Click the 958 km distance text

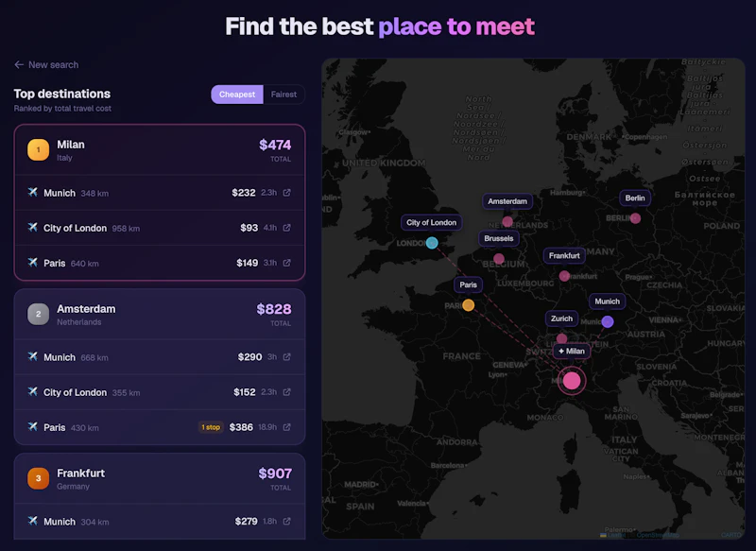coord(126,229)
